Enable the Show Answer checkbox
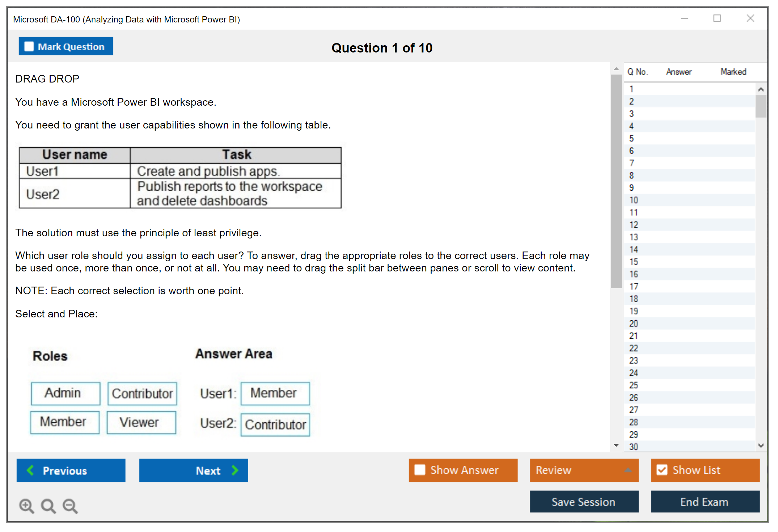 click(420, 470)
